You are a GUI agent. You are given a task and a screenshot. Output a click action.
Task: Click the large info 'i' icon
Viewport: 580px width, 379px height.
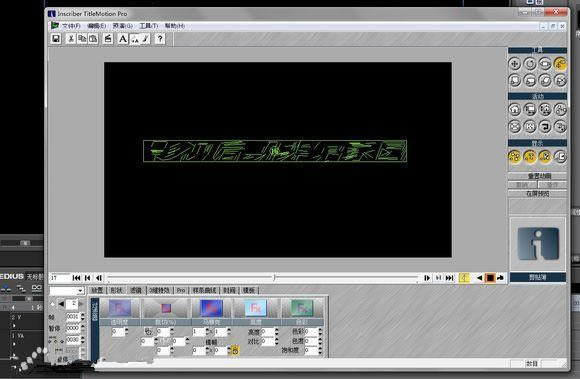pyautogui.click(x=538, y=244)
